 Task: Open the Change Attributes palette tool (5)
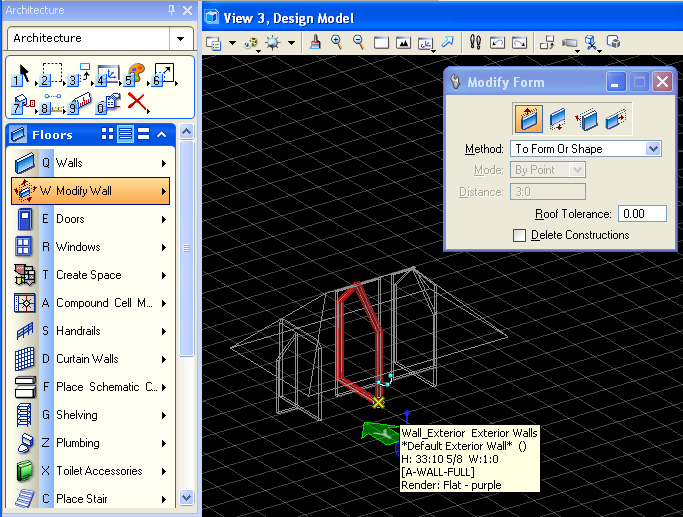(135, 74)
